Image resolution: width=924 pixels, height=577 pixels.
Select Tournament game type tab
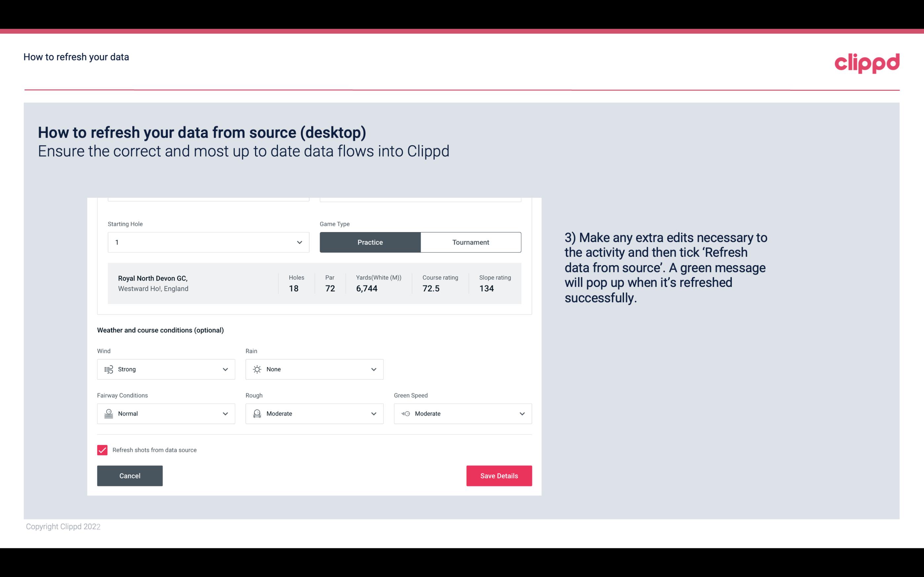[x=470, y=242]
